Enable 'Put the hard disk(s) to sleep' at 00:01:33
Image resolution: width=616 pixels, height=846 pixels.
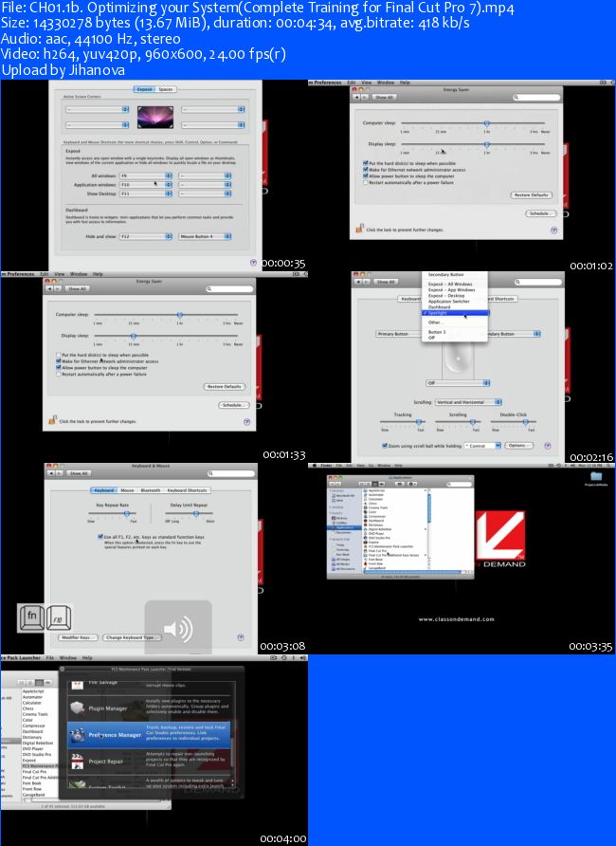click(58, 355)
